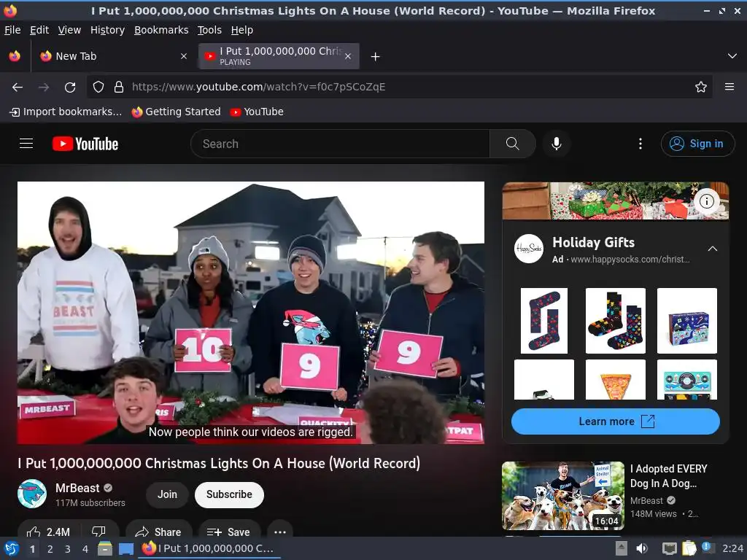Go back with the browser back arrow
Viewport: 747px width, 560px height.
point(18,87)
